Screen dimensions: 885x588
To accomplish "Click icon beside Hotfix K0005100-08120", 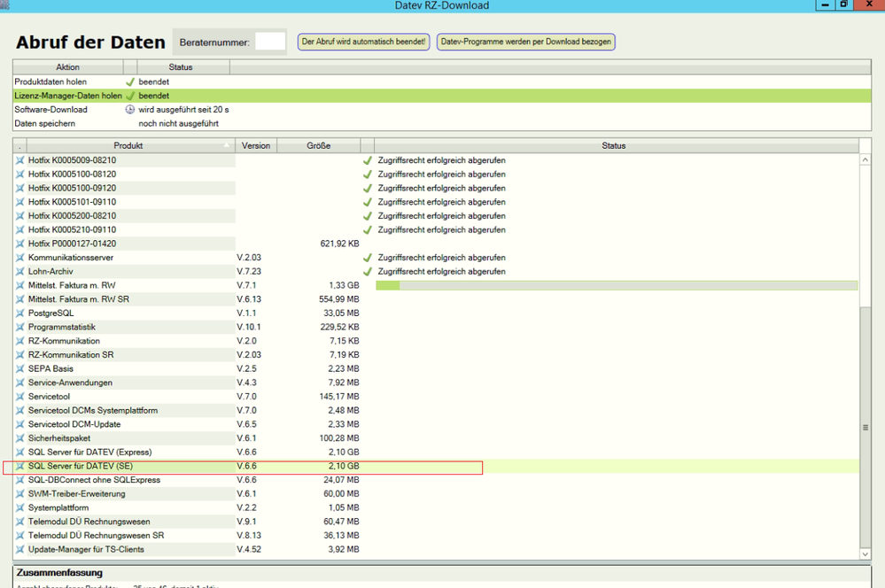I will click(19, 174).
